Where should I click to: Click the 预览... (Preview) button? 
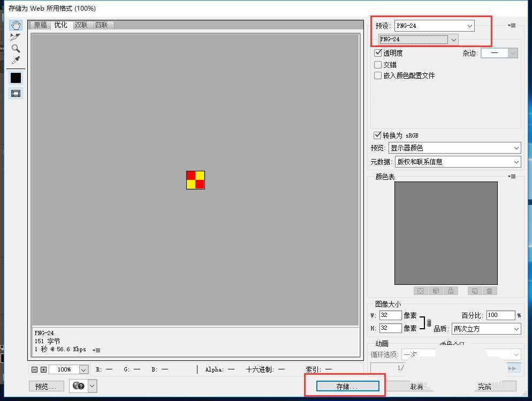(46, 386)
